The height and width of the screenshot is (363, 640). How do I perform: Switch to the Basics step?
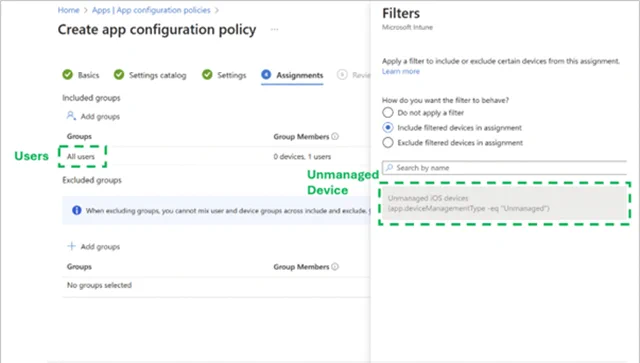tap(88, 75)
